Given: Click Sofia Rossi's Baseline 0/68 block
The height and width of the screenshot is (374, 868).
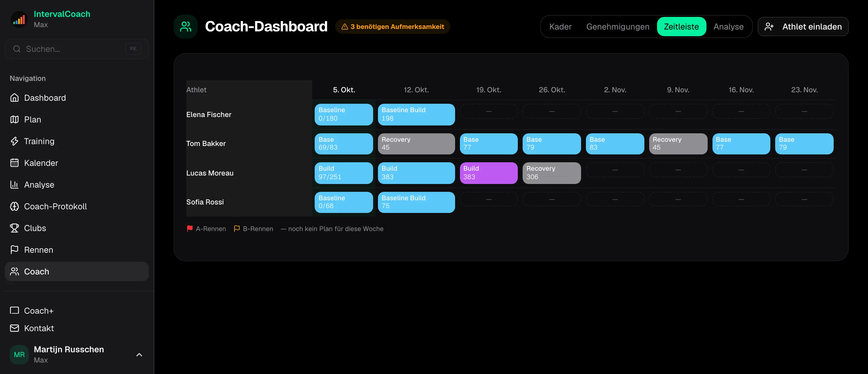Looking at the screenshot, I should click(x=344, y=202).
